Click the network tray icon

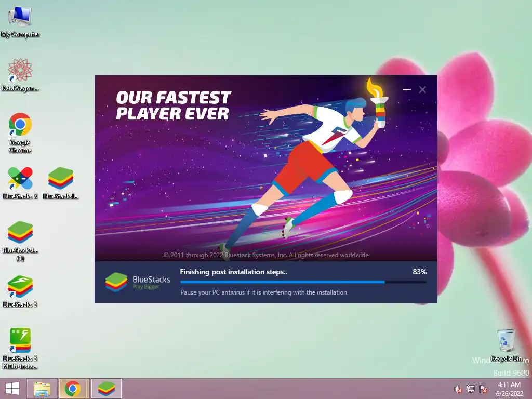click(x=471, y=389)
